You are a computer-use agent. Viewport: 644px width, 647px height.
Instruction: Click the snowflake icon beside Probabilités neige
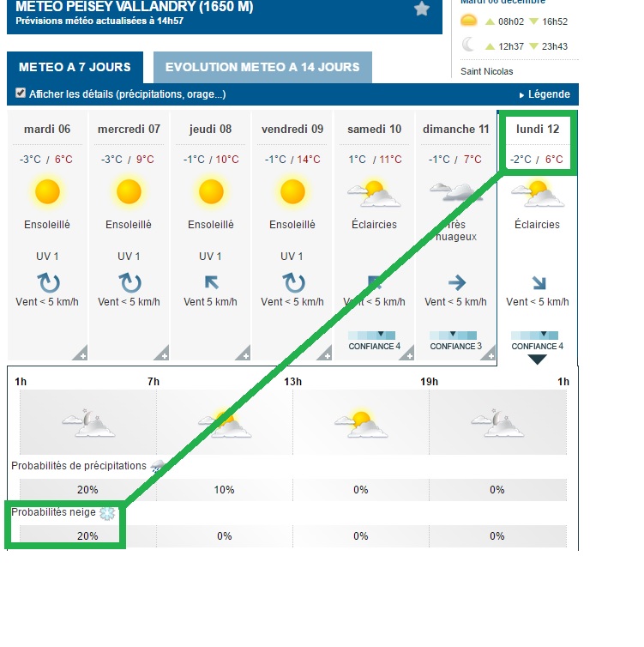107,513
